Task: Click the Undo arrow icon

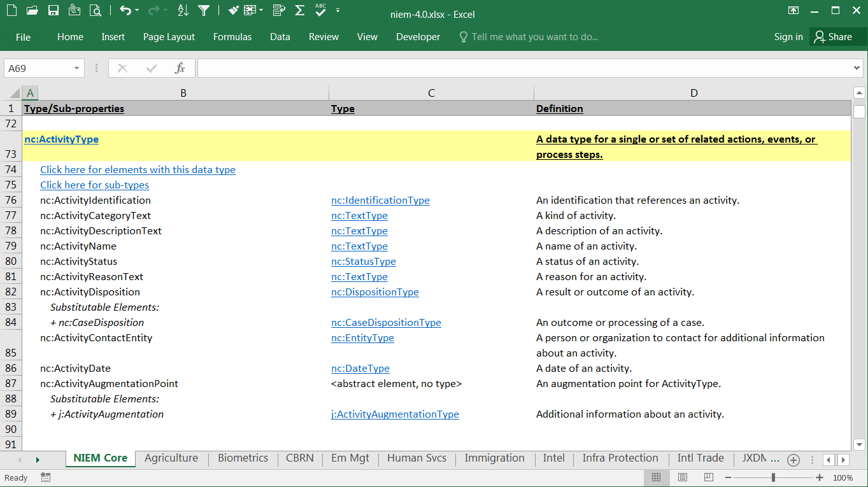Action: tap(125, 10)
